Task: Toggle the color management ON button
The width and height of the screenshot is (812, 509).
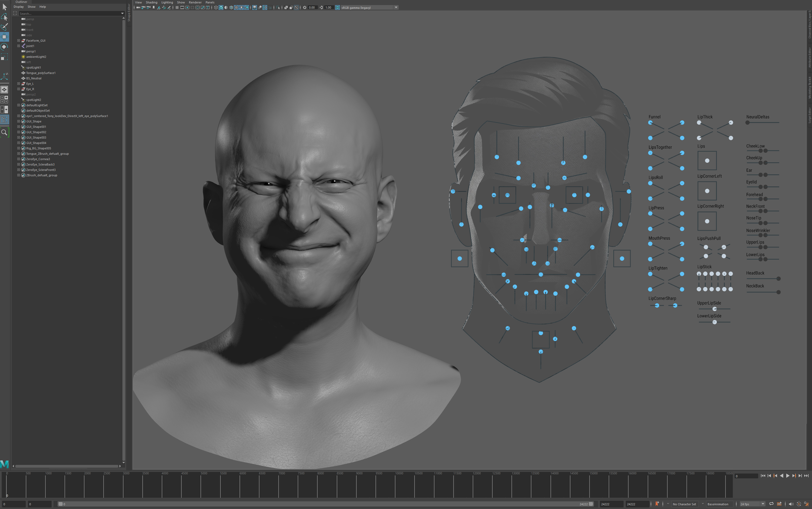Action: tap(338, 7)
